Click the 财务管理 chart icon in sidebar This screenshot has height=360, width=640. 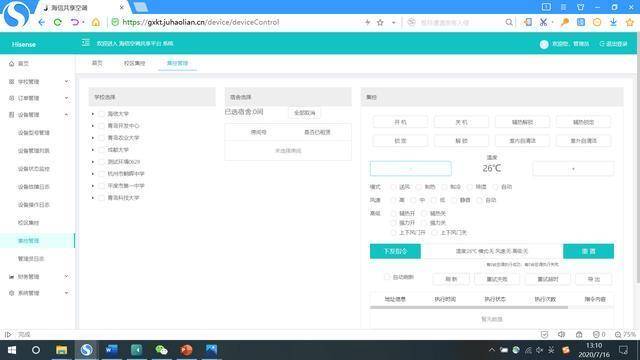point(11,276)
